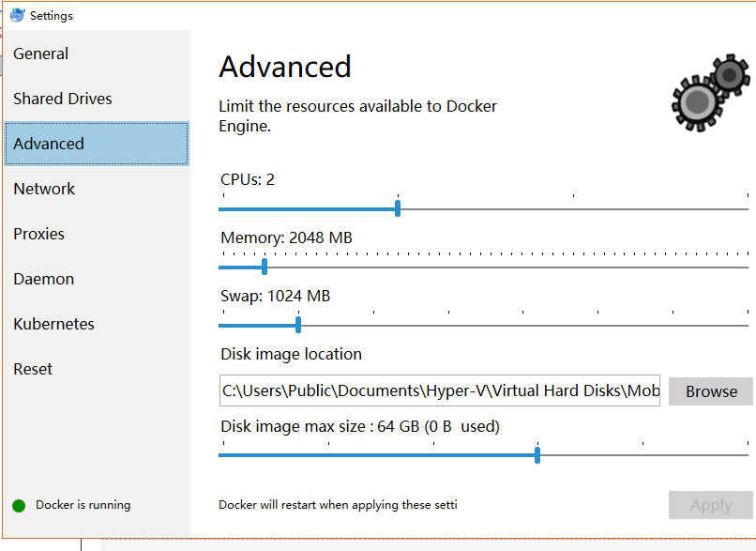This screenshot has height=551, width=756.
Task: Click the gears icon beside Advanced heading
Action: click(x=711, y=93)
